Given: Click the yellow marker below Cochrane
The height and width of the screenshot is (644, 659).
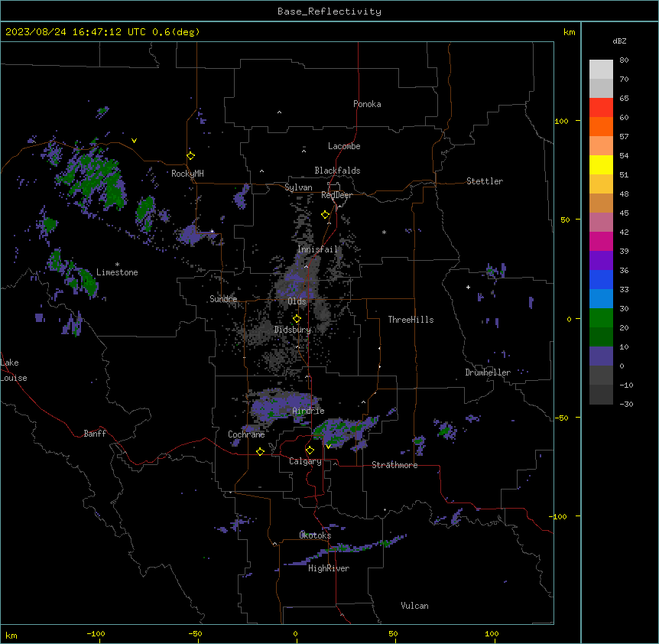Looking at the screenshot, I should (x=260, y=451).
